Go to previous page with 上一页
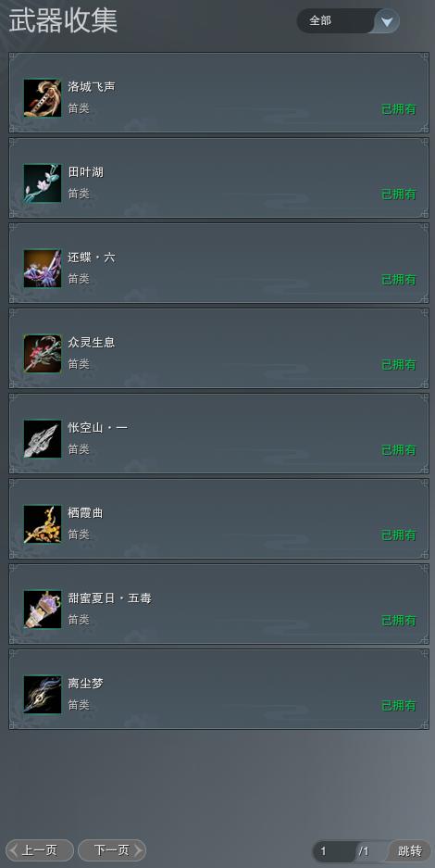 [x=39, y=850]
